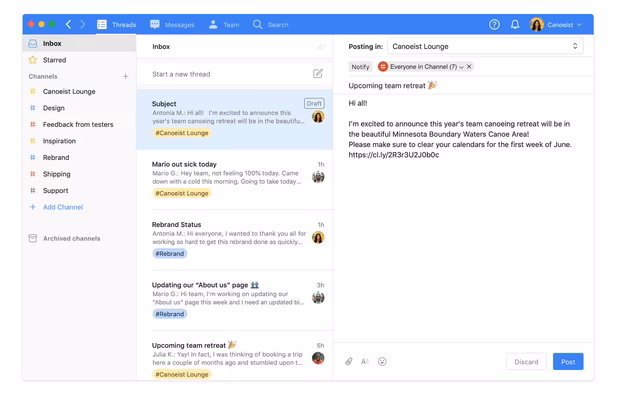Go back with the left arrow
This screenshot has width=618, height=394.
click(69, 24)
